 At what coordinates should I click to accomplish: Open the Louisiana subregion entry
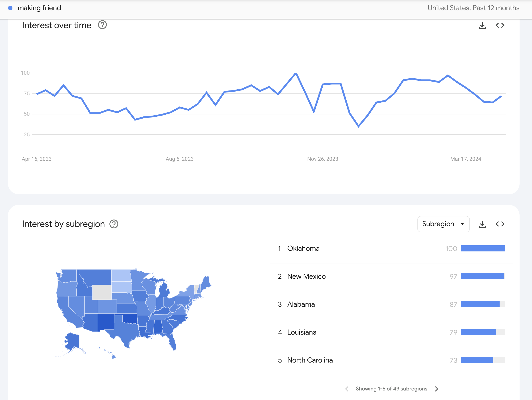point(302,332)
